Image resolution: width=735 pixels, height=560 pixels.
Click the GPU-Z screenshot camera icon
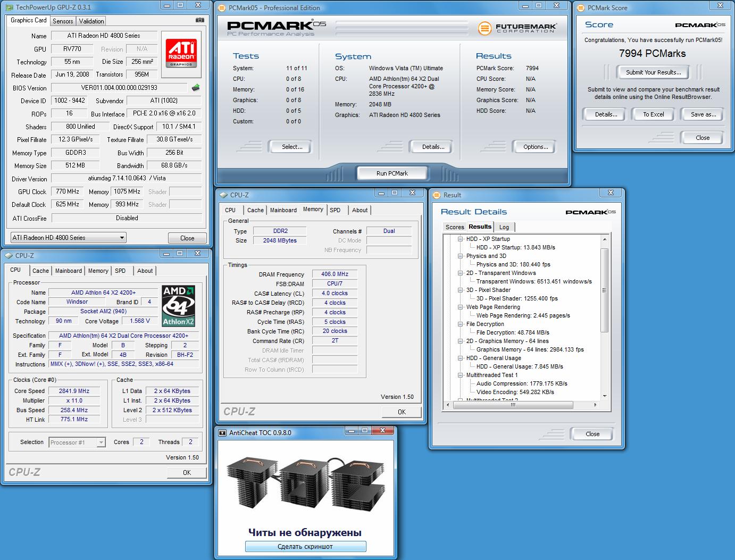tap(199, 20)
